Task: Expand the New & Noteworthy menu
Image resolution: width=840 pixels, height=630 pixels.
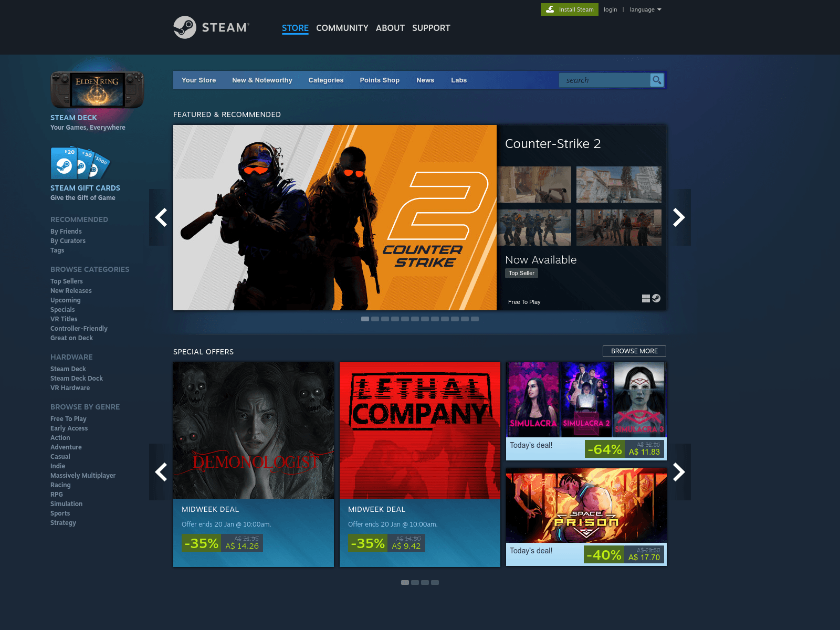Action: [262, 80]
